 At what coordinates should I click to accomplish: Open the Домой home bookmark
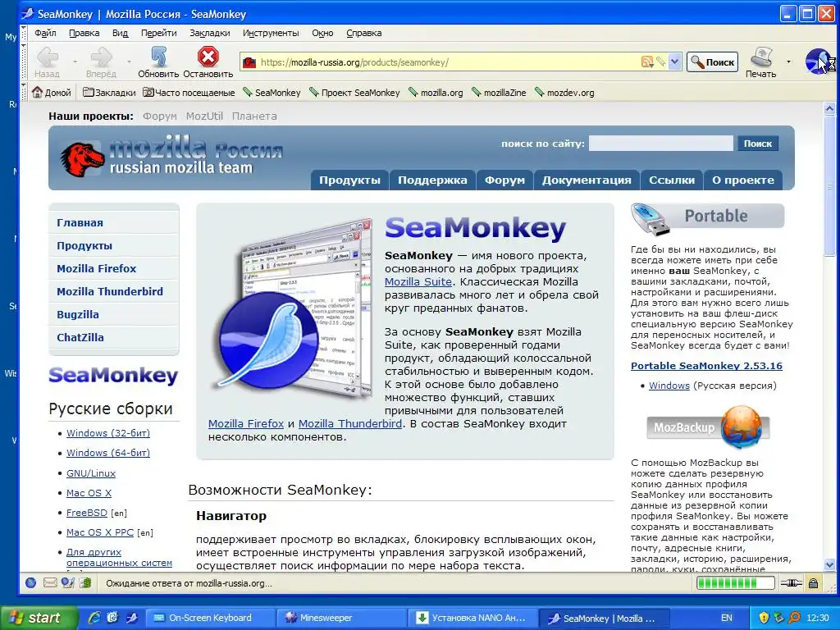click(52, 93)
